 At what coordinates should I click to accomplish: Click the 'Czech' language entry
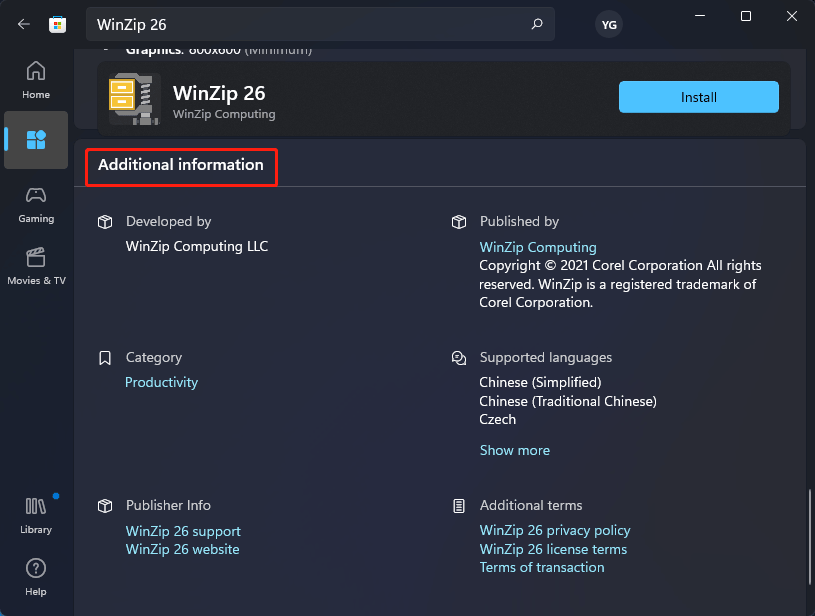497,419
